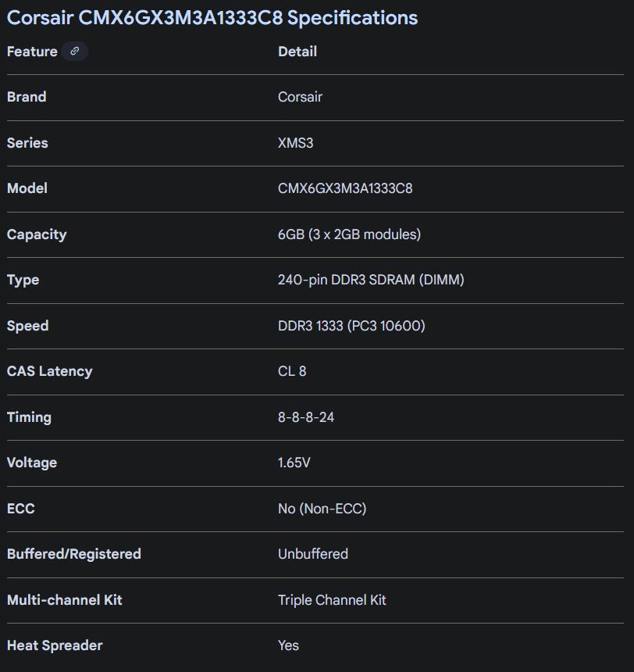This screenshot has width=634, height=672.
Task: Click the Detail column header
Action: [297, 52]
